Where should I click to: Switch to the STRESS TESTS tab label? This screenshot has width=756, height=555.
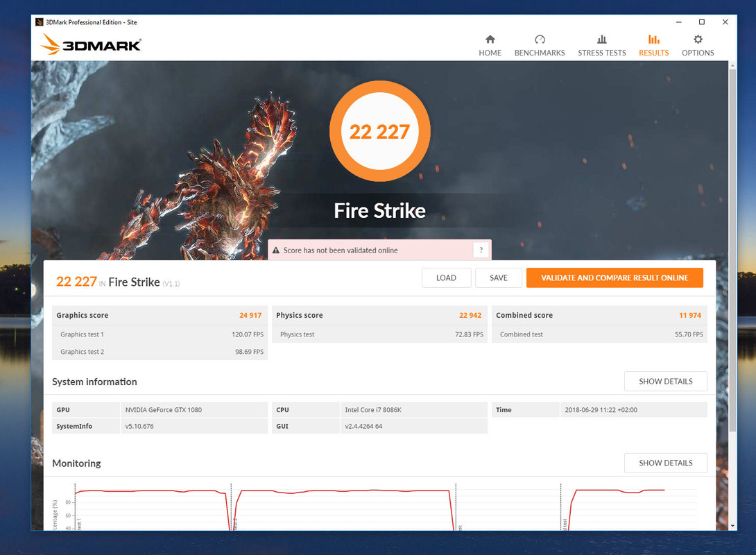click(602, 53)
